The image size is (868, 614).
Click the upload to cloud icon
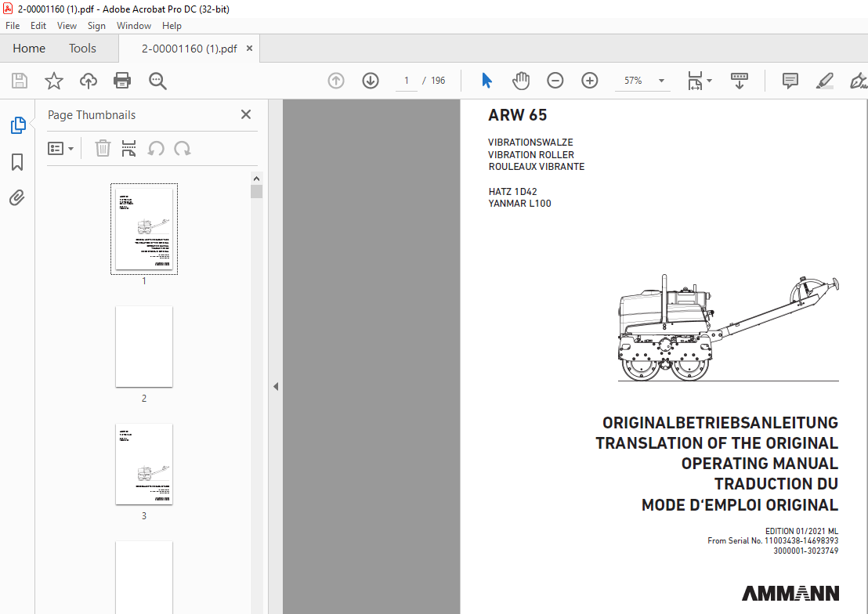coord(88,81)
